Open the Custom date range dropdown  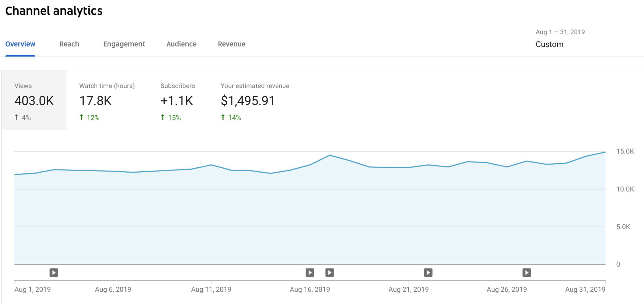coord(549,44)
